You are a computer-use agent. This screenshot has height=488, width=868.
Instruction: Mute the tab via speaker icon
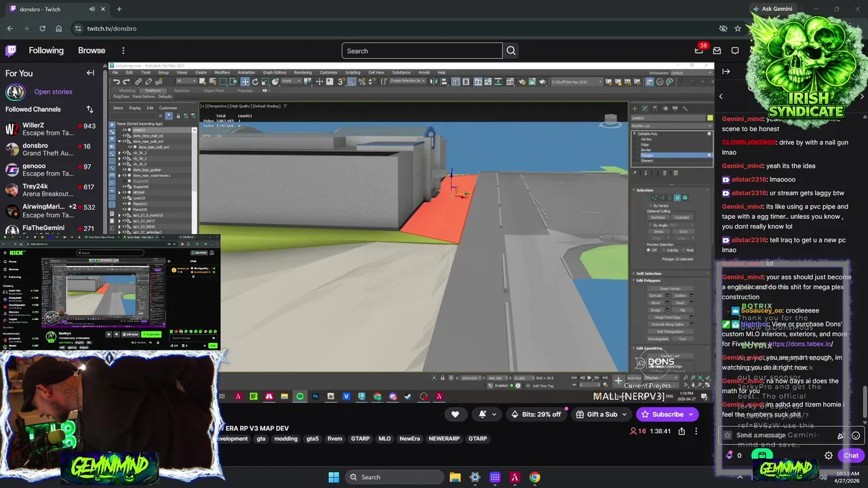92,9
